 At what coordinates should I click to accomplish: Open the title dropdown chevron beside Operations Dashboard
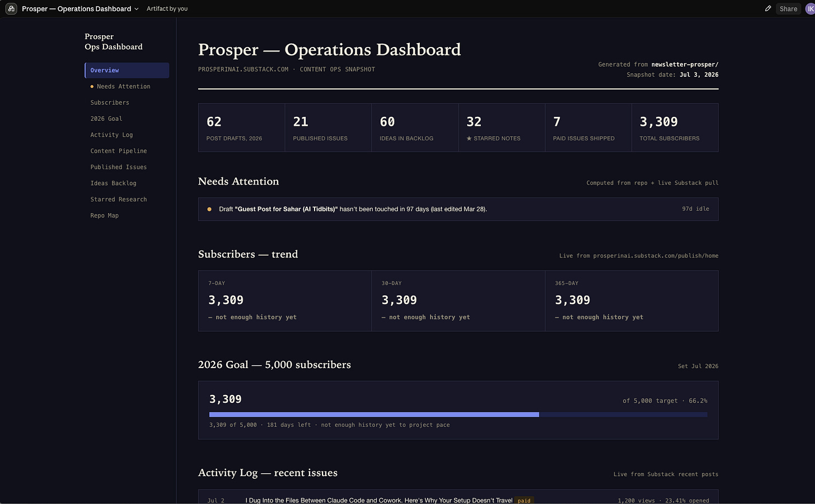tap(137, 9)
